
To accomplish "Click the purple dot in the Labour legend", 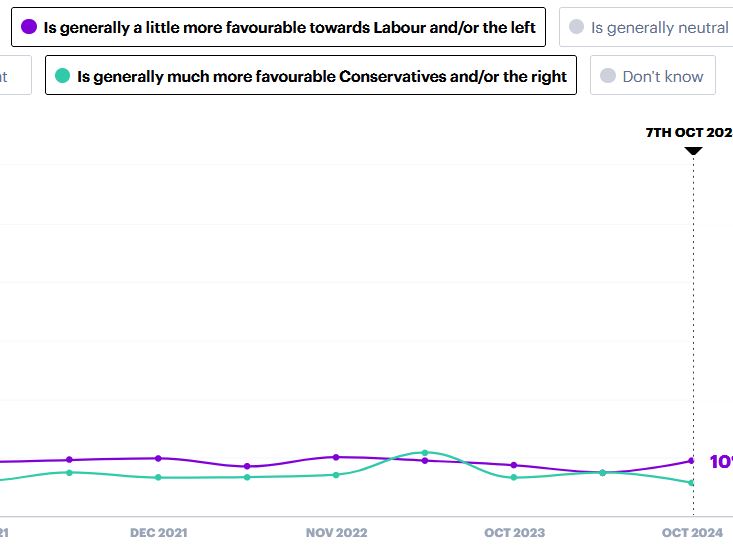I will [x=29, y=27].
